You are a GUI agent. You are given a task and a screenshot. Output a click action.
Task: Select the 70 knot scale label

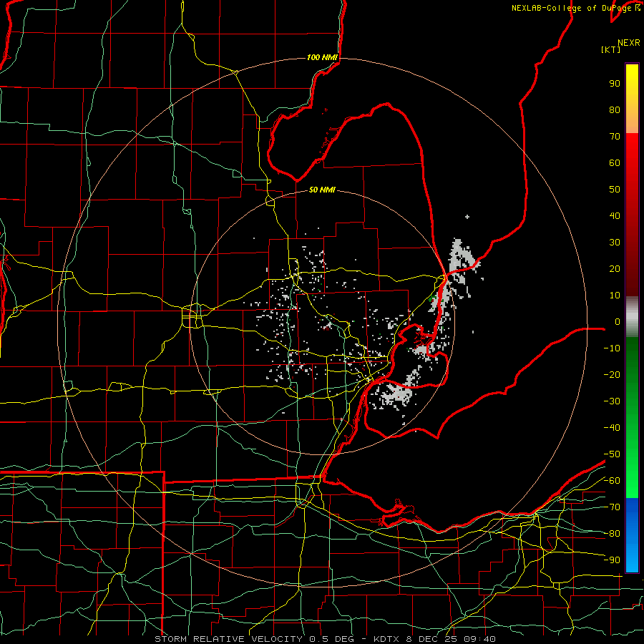coord(615,137)
